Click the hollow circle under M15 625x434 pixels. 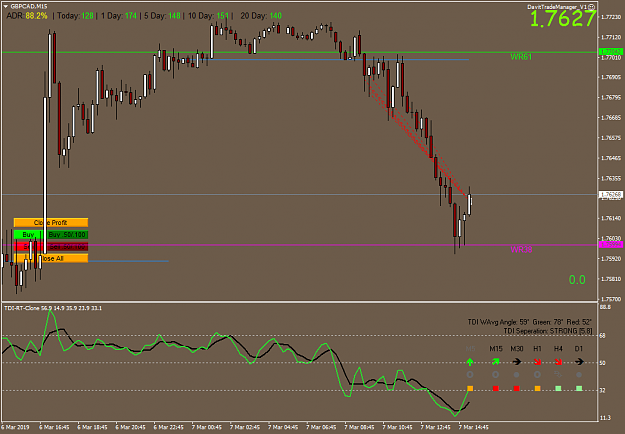[x=495, y=375]
